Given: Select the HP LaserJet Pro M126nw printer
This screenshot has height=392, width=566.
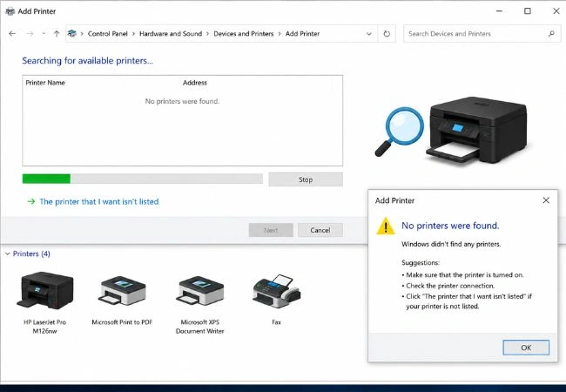Looking at the screenshot, I should pyautogui.click(x=45, y=302).
